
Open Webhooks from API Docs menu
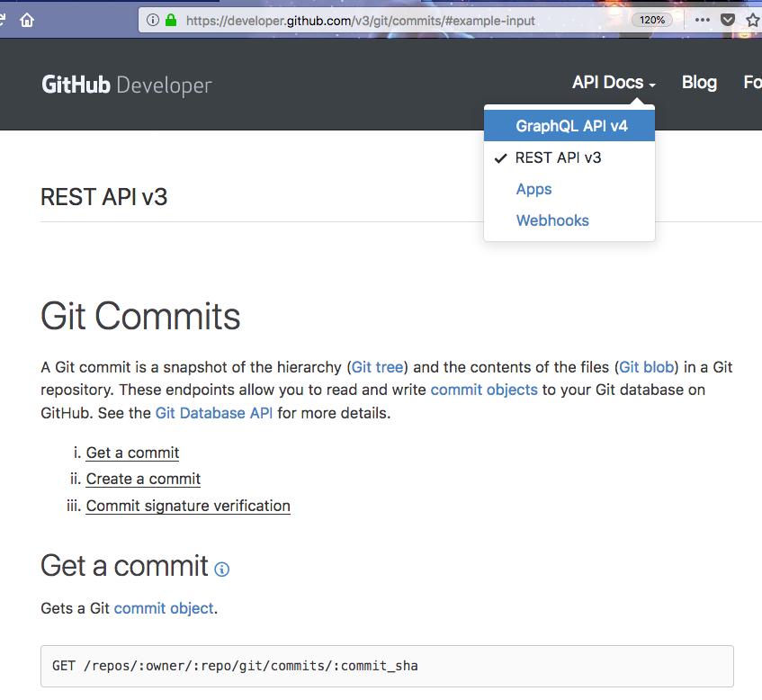tap(552, 220)
